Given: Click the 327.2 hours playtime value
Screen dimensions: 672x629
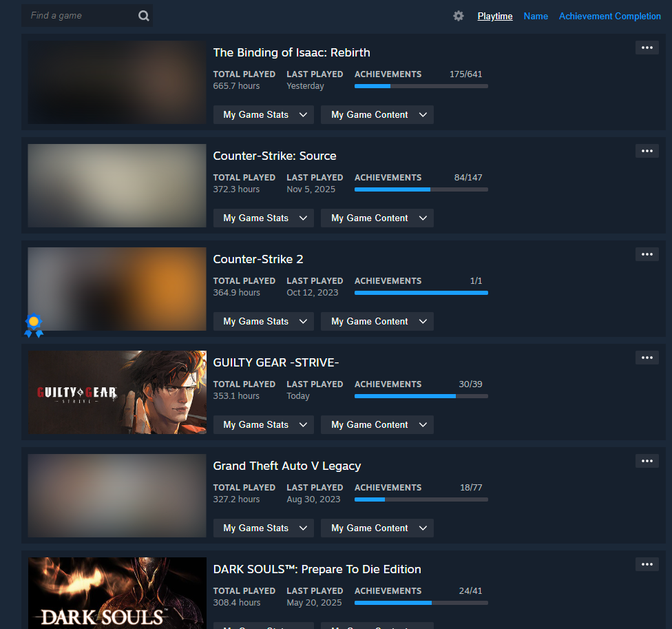Looking at the screenshot, I should point(237,499).
